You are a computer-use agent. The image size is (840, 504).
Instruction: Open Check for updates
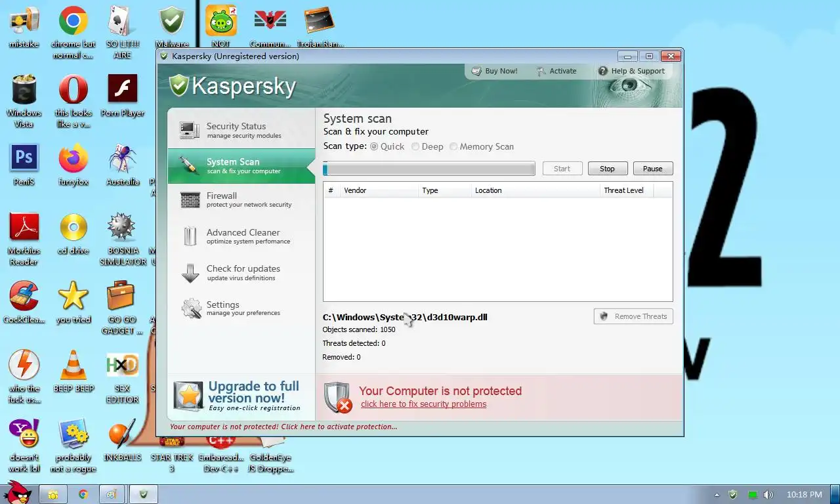click(x=241, y=272)
